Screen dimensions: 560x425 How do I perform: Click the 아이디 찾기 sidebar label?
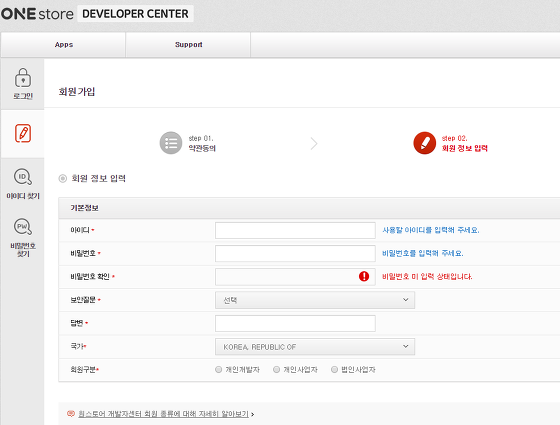[x=23, y=196]
